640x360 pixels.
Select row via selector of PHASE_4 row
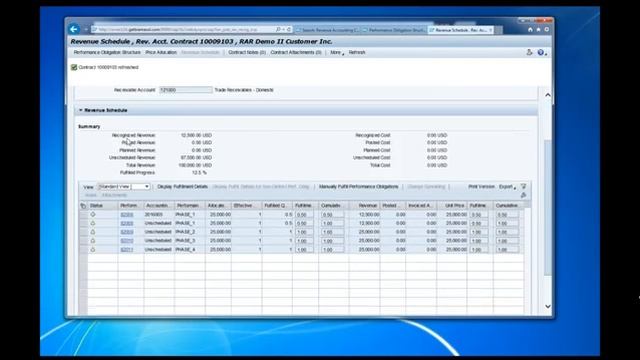(x=83, y=249)
